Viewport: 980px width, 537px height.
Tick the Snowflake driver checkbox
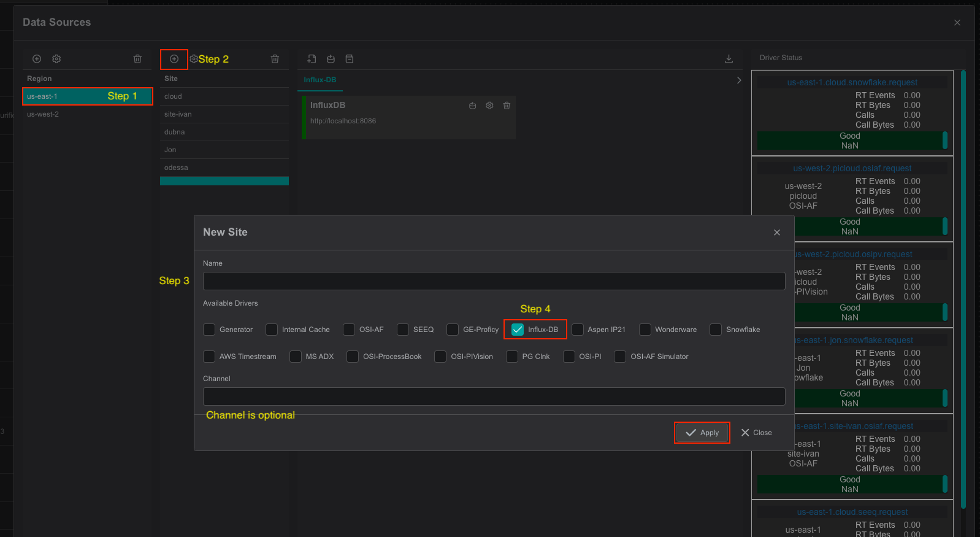click(716, 330)
